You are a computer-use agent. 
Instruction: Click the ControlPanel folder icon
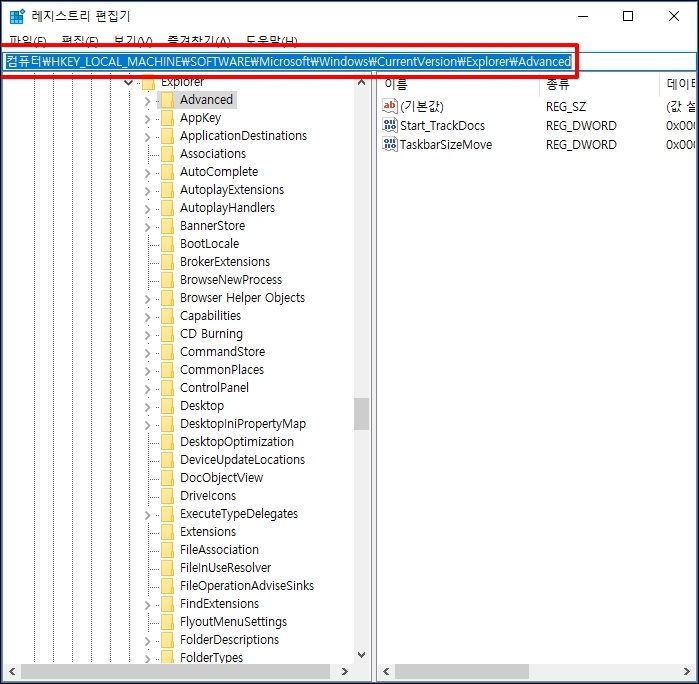point(167,387)
